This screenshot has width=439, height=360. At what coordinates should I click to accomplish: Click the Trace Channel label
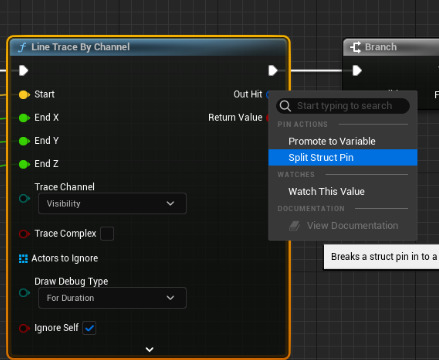coord(64,187)
